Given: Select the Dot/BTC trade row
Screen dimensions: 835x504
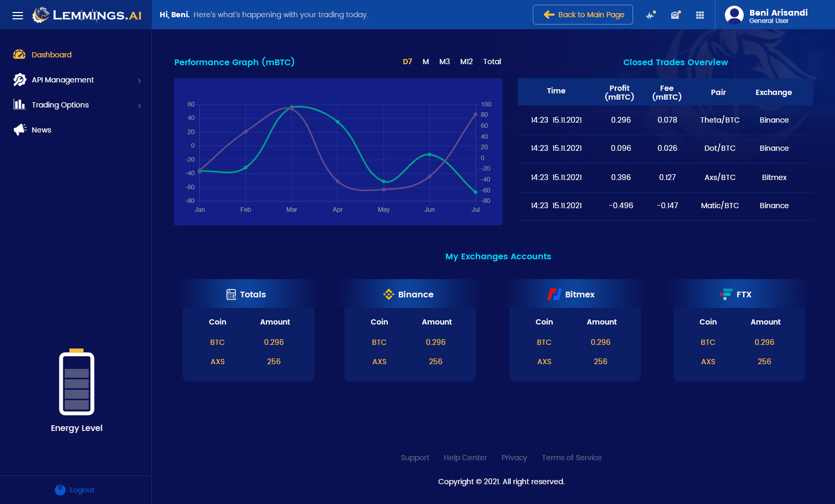Looking at the screenshot, I should point(665,148).
